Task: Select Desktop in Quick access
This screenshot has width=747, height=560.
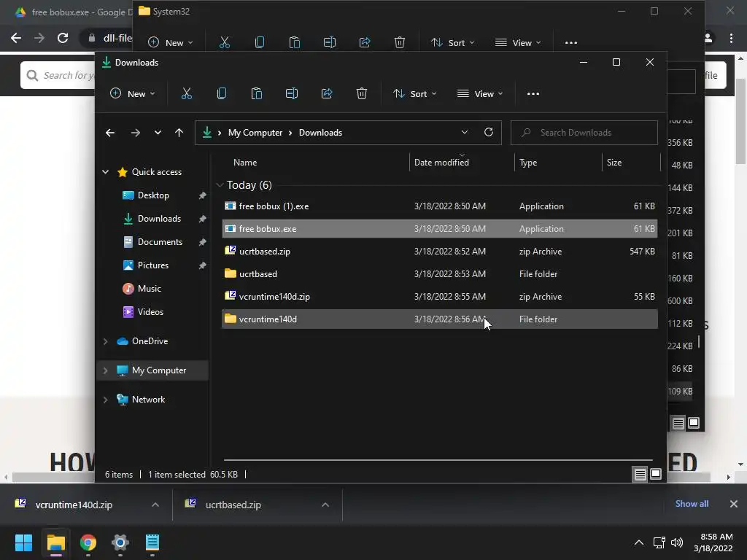Action: [x=153, y=195]
